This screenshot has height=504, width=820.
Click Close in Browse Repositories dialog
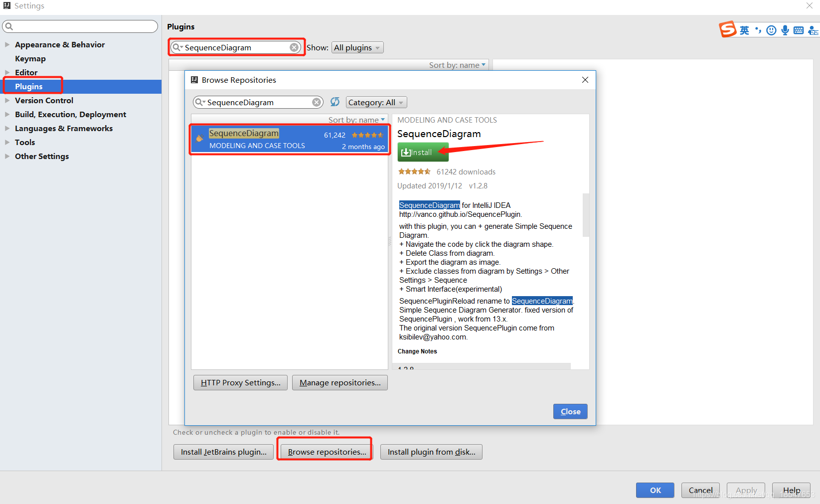570,411
